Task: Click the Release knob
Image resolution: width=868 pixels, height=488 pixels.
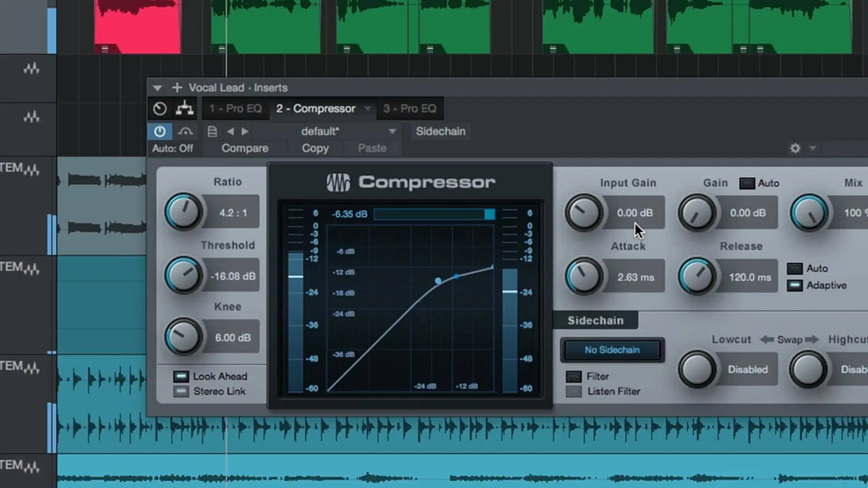Action: 697,276
